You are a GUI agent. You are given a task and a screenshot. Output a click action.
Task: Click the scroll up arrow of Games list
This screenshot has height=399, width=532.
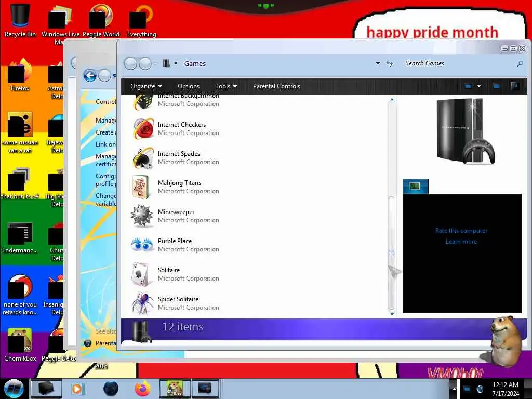392,100
